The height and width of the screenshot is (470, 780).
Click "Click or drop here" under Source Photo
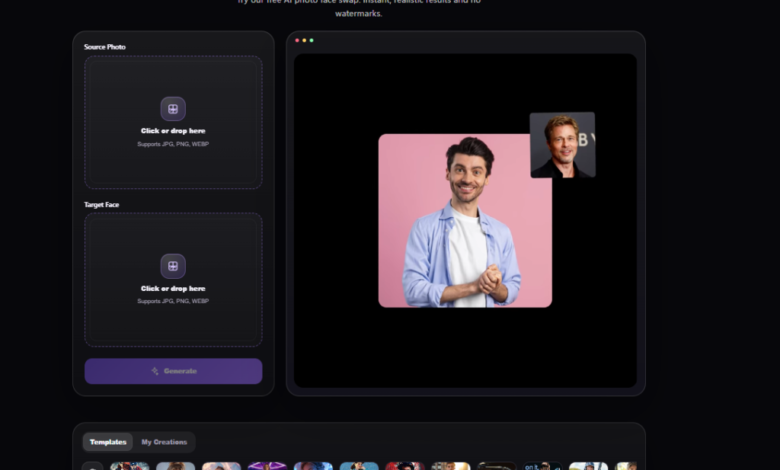[173, 131]
